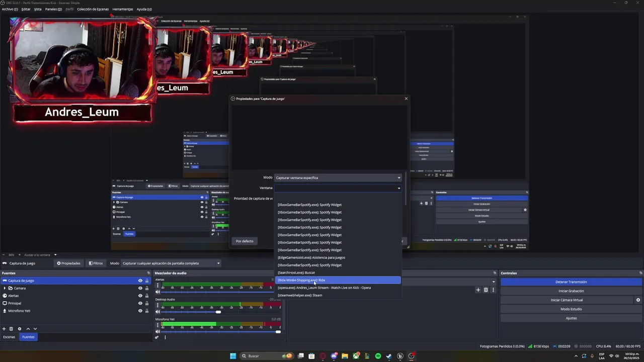Open the Editar menu

(26, 9)
